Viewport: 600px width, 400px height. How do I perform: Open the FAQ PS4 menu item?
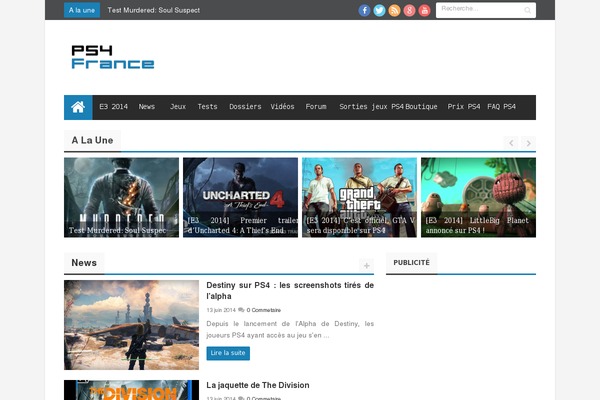pos(501,107)
